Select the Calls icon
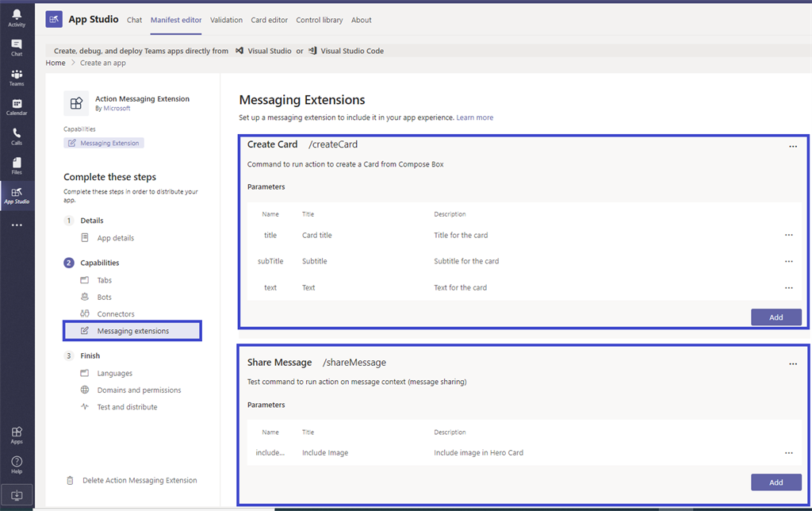This screenshot has width=812, height=511. 17,136
